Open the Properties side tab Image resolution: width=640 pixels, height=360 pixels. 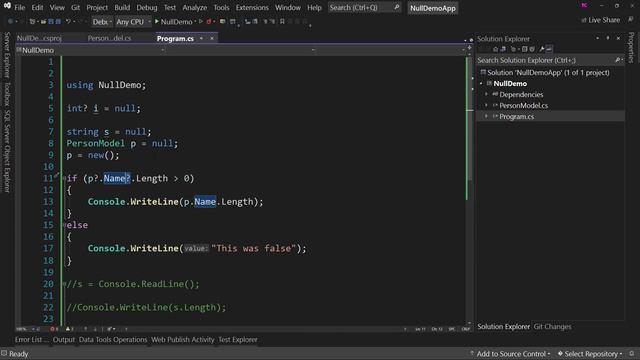pos(631,47)
